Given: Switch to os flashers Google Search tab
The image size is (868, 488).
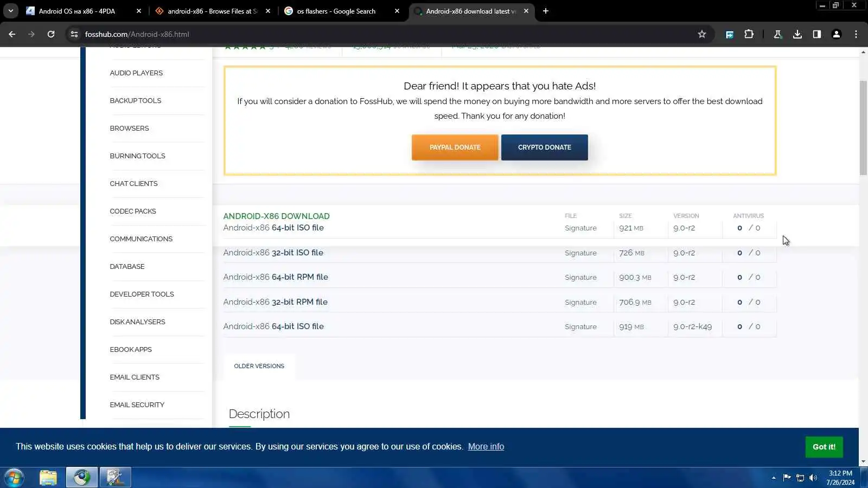Looking at the screenshot, I should (x=336, y=11).
